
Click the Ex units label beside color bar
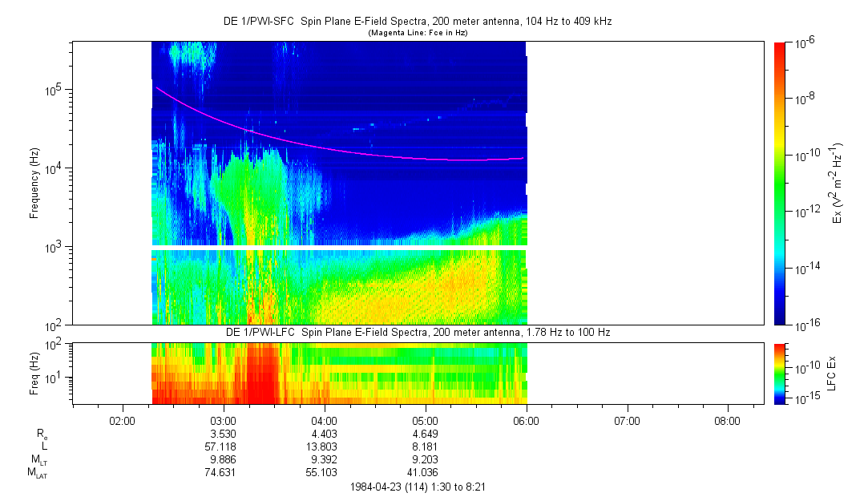[x=838, y=183]
